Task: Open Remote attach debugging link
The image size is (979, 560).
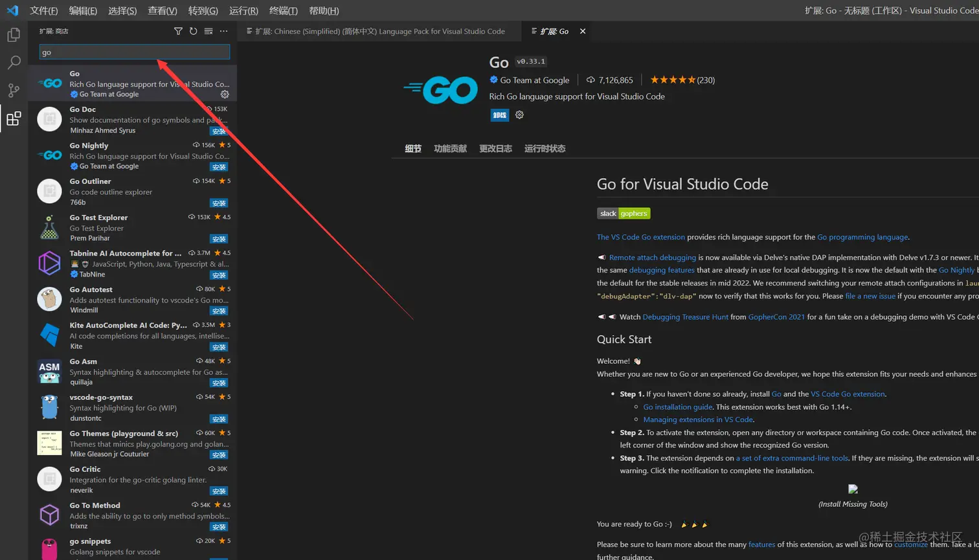Action: (x=652, y=258)
